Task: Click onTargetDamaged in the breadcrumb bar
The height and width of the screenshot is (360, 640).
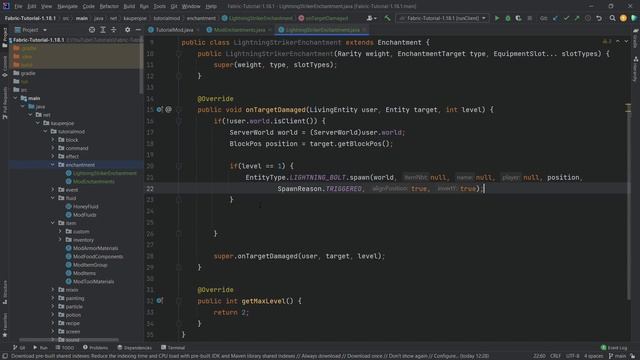Action: coord(324,18)
